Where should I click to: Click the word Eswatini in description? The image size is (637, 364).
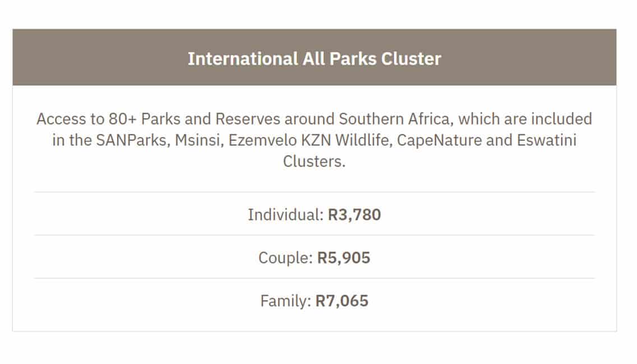(x=546, y=140)
